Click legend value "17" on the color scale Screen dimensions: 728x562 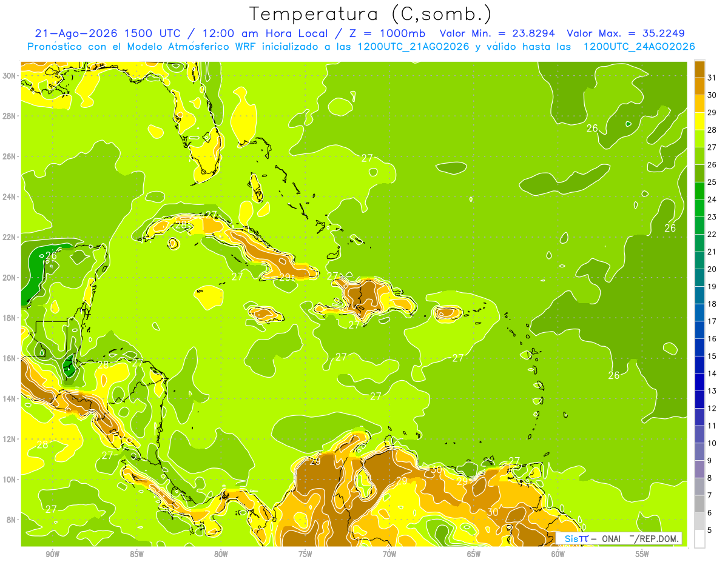click(x=712, y=321)
